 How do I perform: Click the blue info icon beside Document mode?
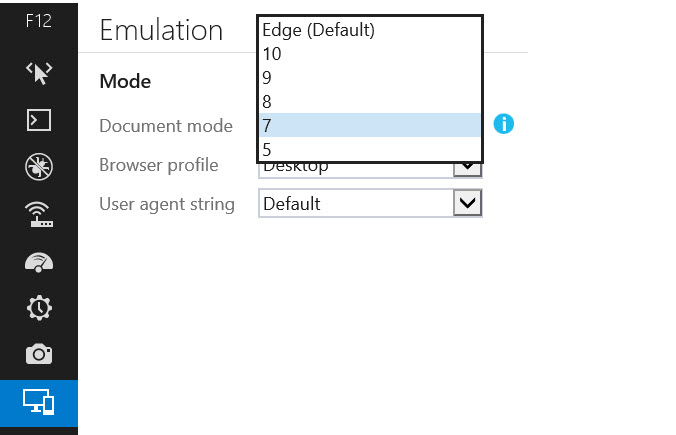coord(504,124)
